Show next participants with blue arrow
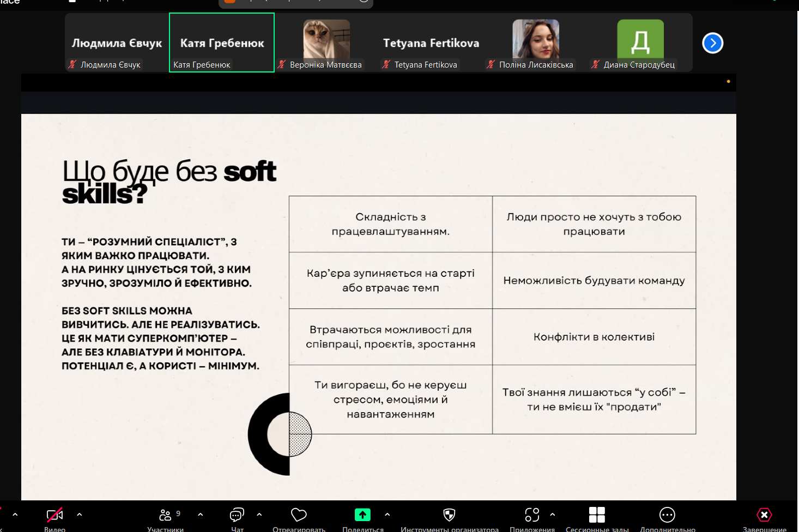The image size is (799, 532). pos(712,43)
